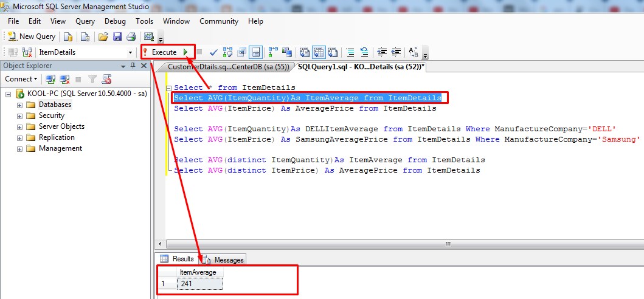This screenshot has height=299, width=644.
Task: Open Activity Monitor from the standard toolbar
Action: (148, 36)
